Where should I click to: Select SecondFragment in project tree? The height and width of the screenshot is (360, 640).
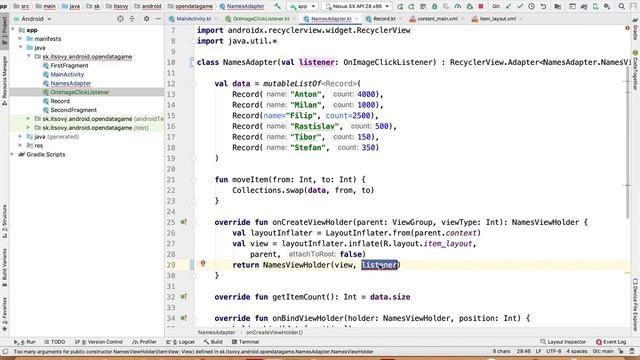coord(73,110)
